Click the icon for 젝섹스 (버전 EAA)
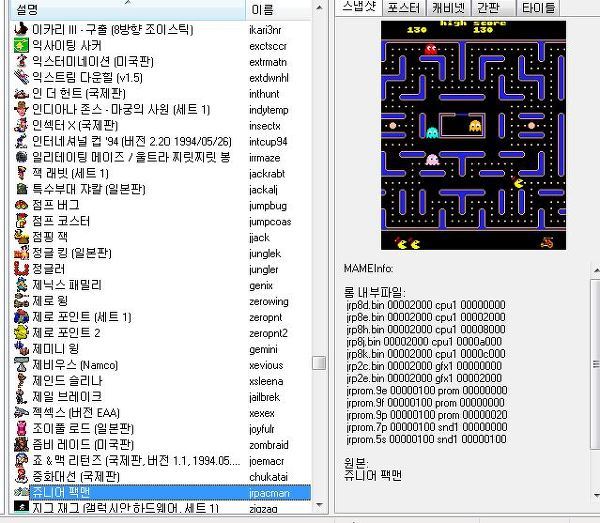The image size is (600, 523). tap(21, 413)
